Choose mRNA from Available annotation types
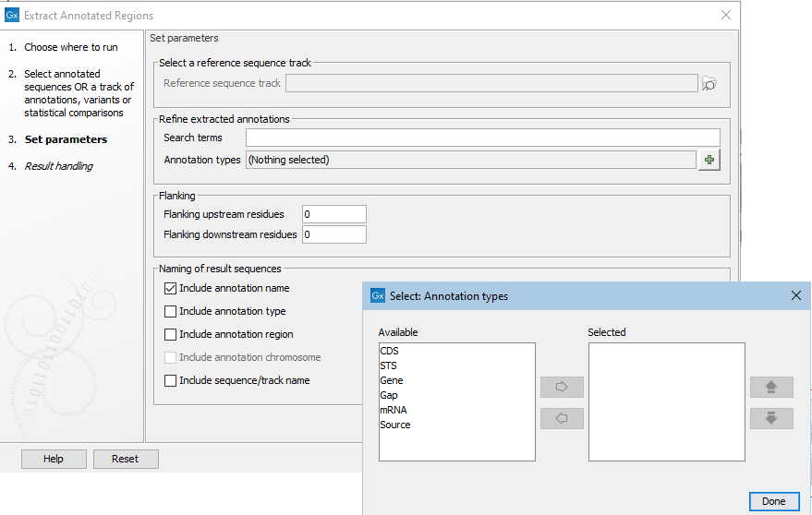Image resolution: width=812 pixels, height=515 pixels. pyautogui.click(x=393, y=411)
